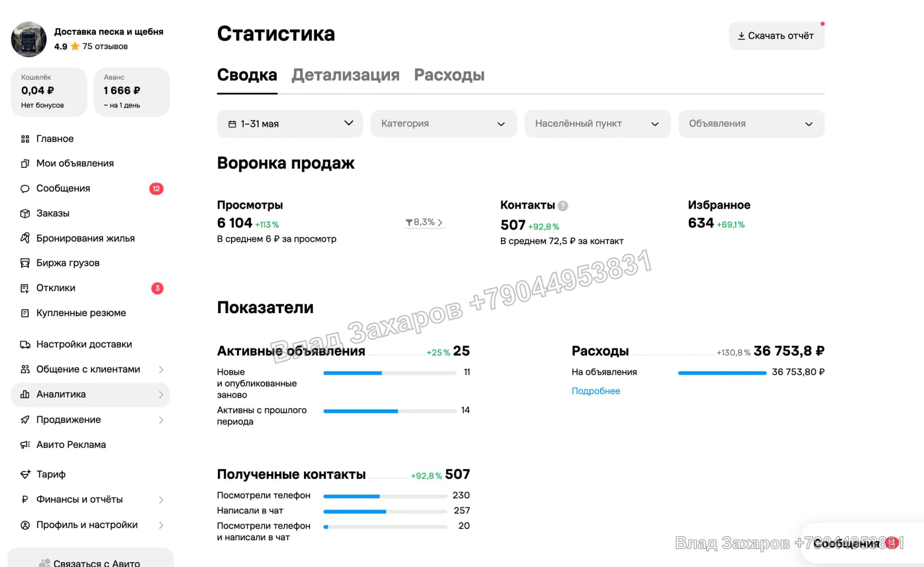Expand the Продвижение submenu arrow

[161, 420]
